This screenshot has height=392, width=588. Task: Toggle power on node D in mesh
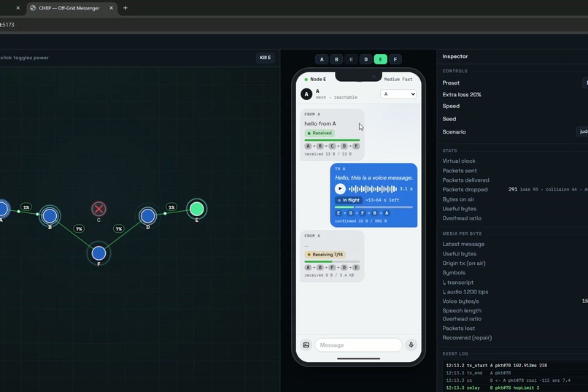coord(148,215)
